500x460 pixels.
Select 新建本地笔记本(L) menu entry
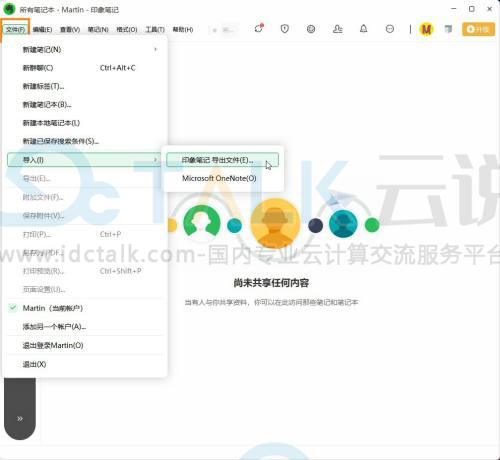(84, 123)
